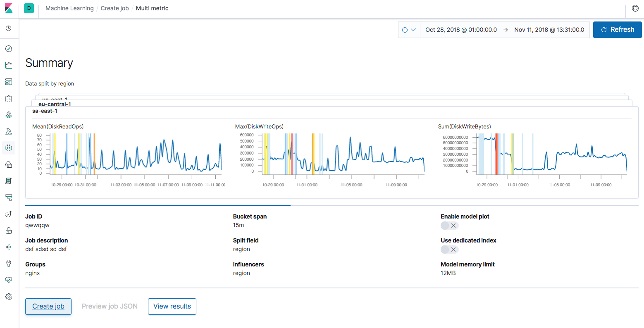Click the Summary heading
Screen dimensions: 644x328
(49, 63)
